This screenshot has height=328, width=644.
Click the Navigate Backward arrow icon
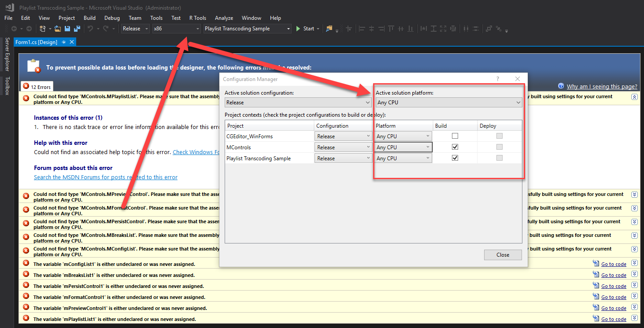[x=14, y=29]
